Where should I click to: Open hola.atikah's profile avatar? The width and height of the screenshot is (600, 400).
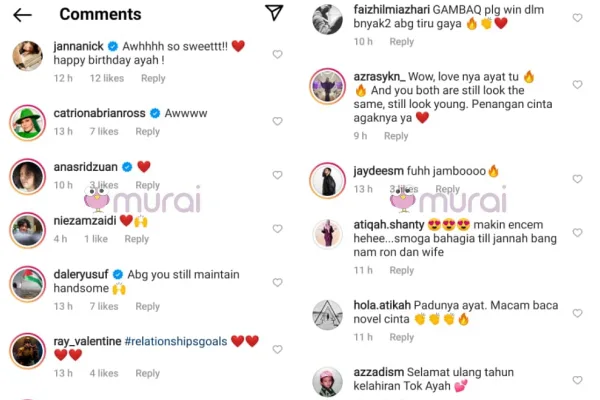click(x=327, y=315)
